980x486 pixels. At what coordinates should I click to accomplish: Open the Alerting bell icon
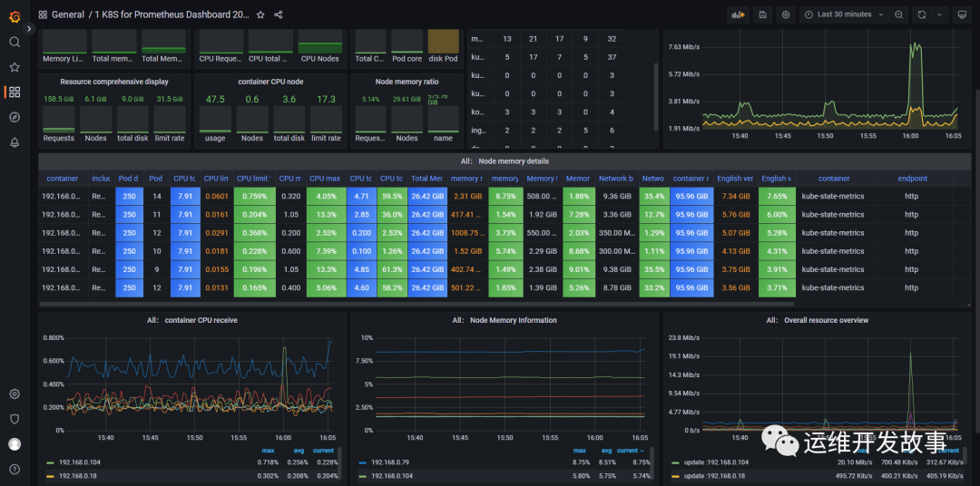15,142
